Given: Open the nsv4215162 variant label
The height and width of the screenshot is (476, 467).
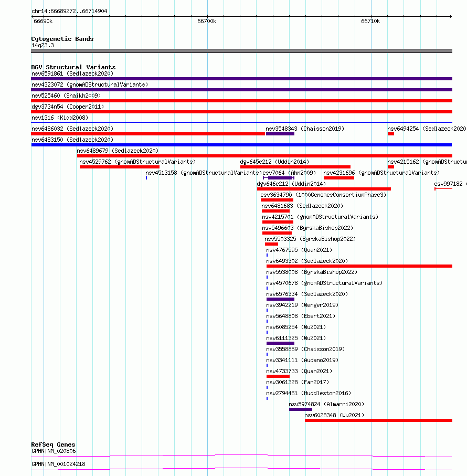Looking at the screenshot, I should pos(427,162).
